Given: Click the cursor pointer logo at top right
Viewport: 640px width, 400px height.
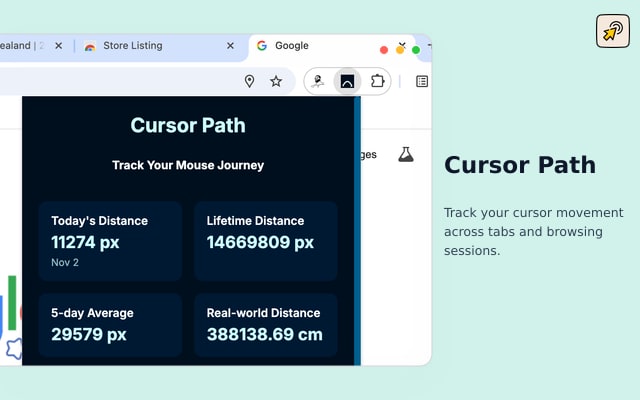Looking at the screenshot, I should tap(613, 31).
